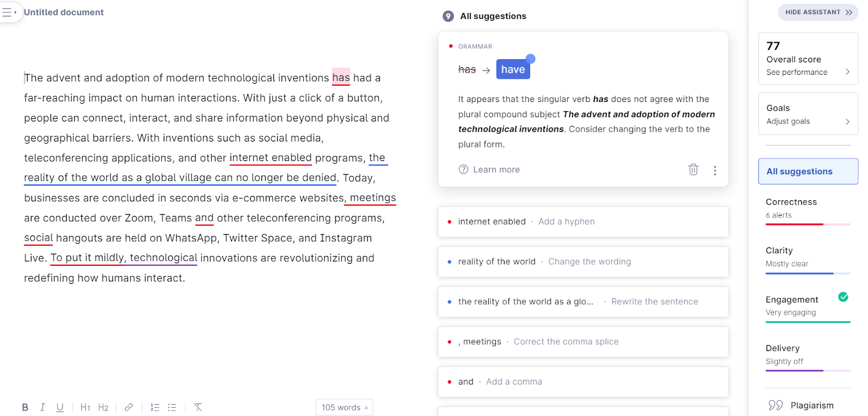Screen dimensions: 868x416
Task: Click the Plagiarism quotation icon
Action: pyautogui.click(x=776, y=405)
